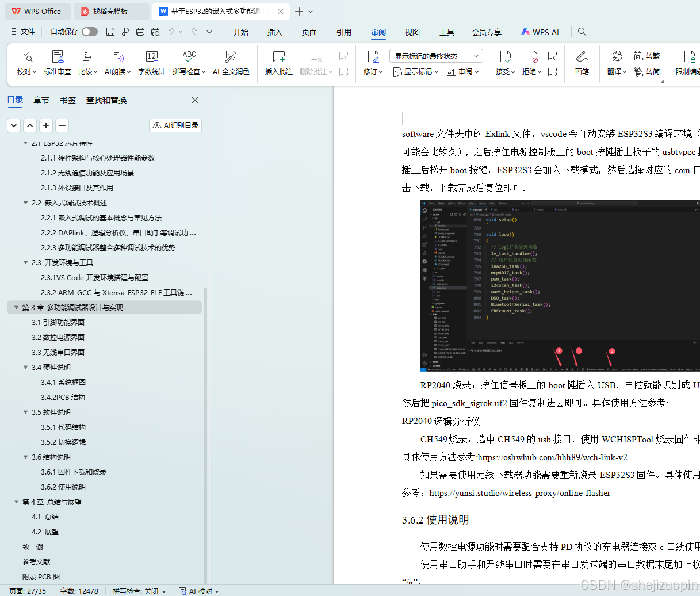This screenshot has height=596, width=700.
Task: Open WPS AI from the top bar
Action: (x=540, y=32)
